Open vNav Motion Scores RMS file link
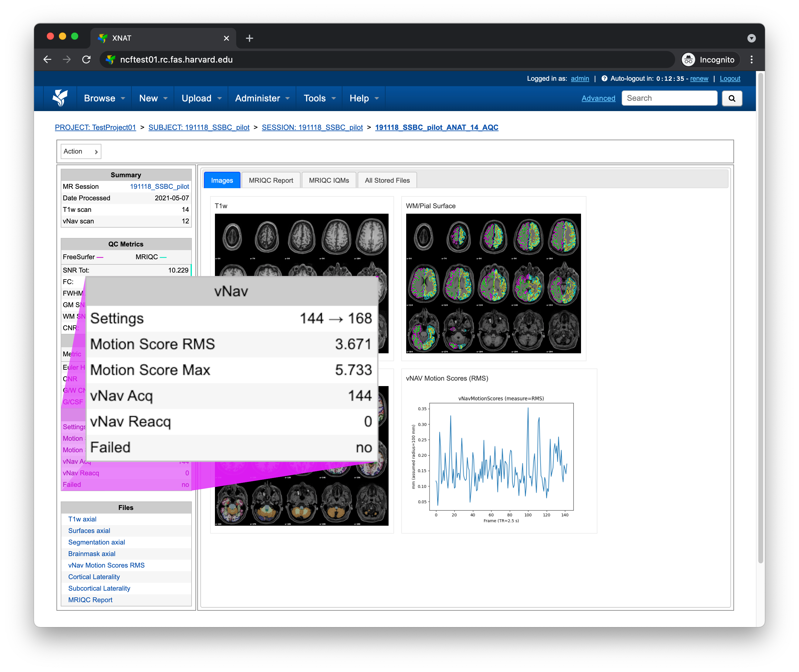The height and width of the screenshot is (672, 799). [x=106, y=565]
